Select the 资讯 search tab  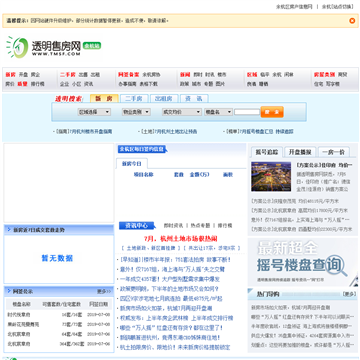194,98
